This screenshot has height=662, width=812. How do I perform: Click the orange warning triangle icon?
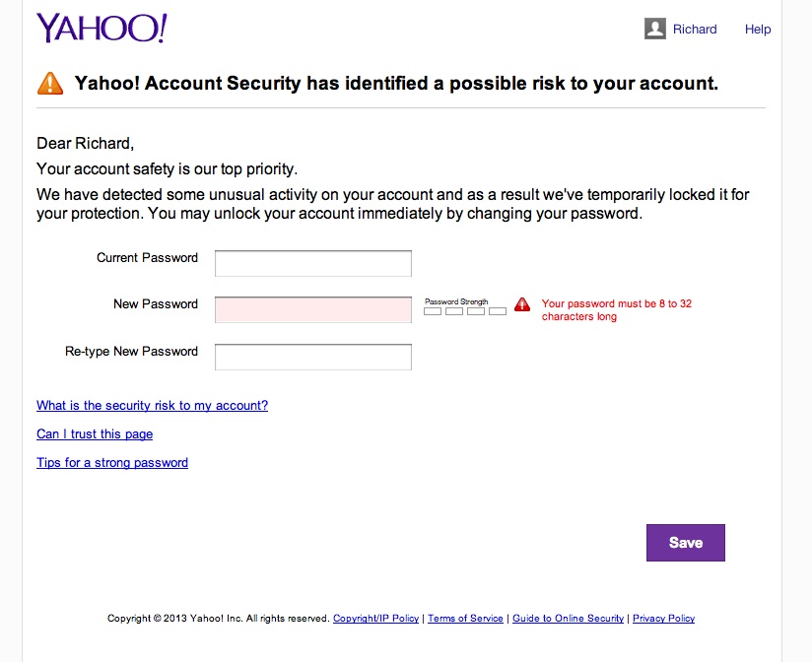[50, 84]
